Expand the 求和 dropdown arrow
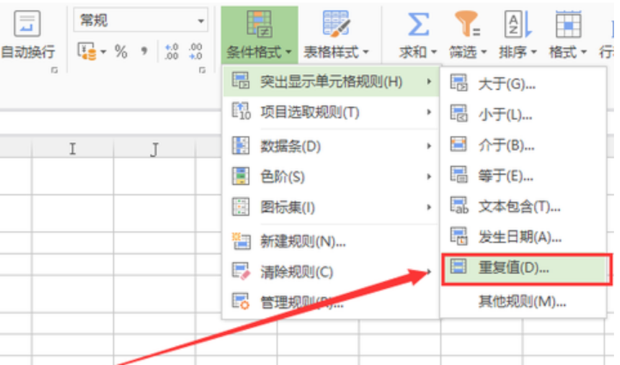The width and height of the screenshot is (620, 365). pyautogui.click(x=434, y=52)
